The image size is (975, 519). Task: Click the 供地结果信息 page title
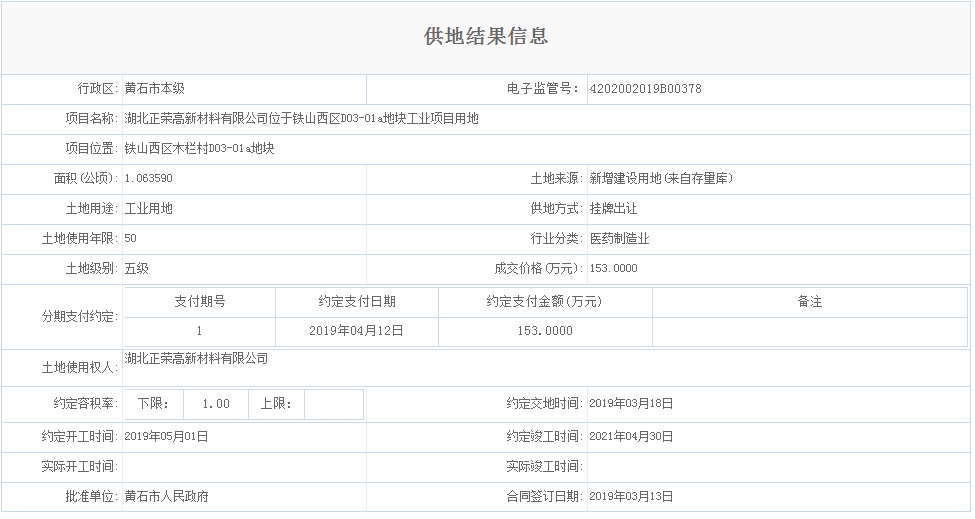tap(486, 37)
